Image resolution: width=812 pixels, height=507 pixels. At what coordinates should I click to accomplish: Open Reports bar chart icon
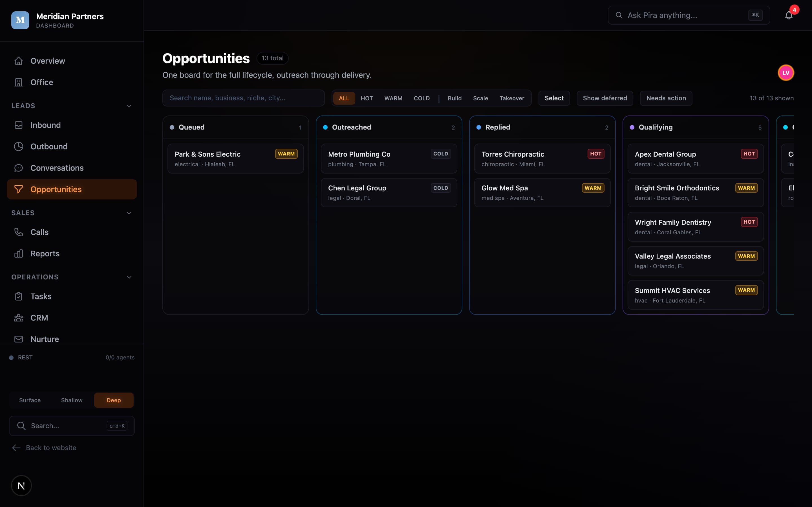[x=18, y=253]
